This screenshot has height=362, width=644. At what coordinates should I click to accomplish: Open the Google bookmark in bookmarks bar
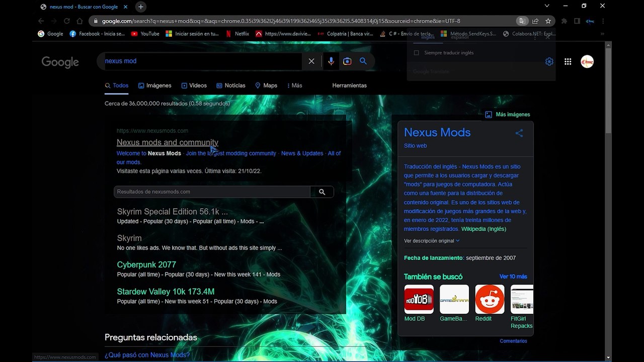tap(50, 34)
